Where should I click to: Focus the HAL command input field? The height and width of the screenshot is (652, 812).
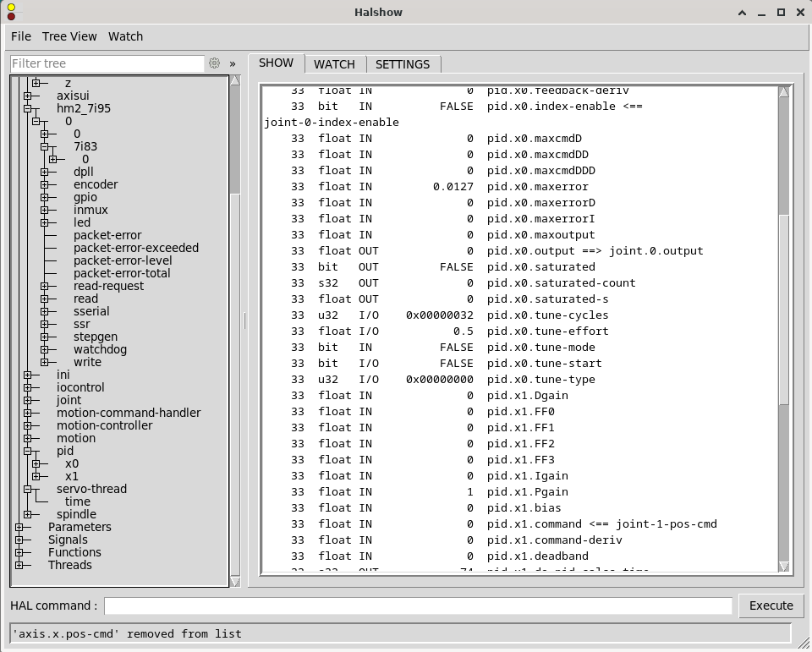tap(418, 605)
